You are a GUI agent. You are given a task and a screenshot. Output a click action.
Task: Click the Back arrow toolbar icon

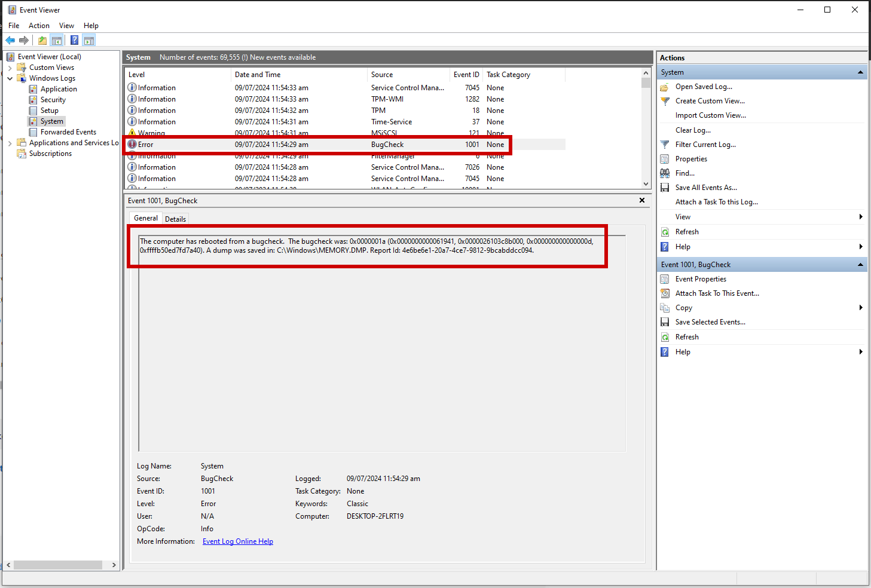10,40
